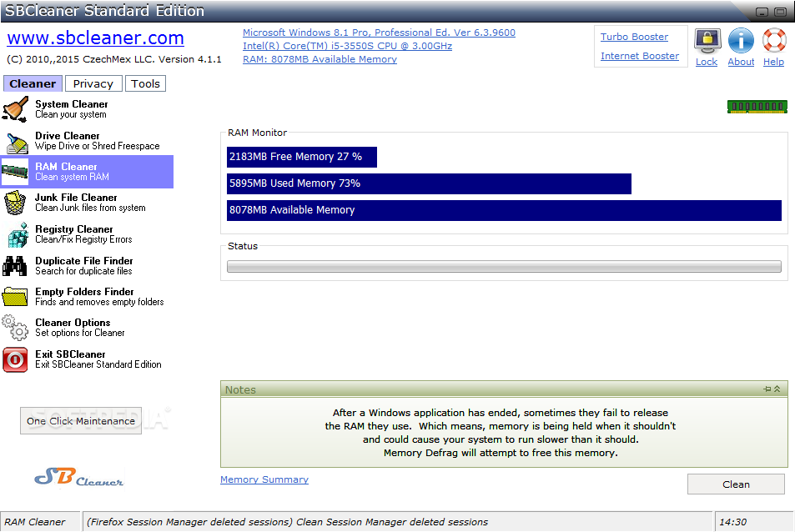Click the red Exit SBCleaner power icon
The width and height of the screenshot is (795, 532).
pos(15,359)
